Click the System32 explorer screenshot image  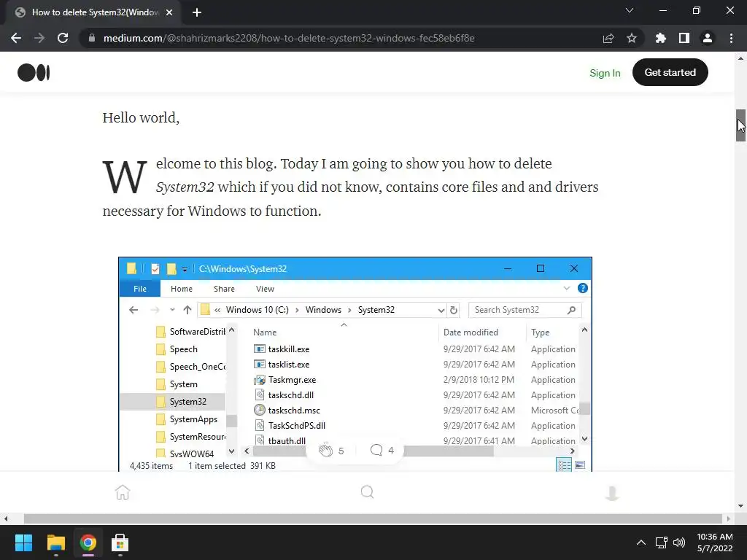coord(355,365)
